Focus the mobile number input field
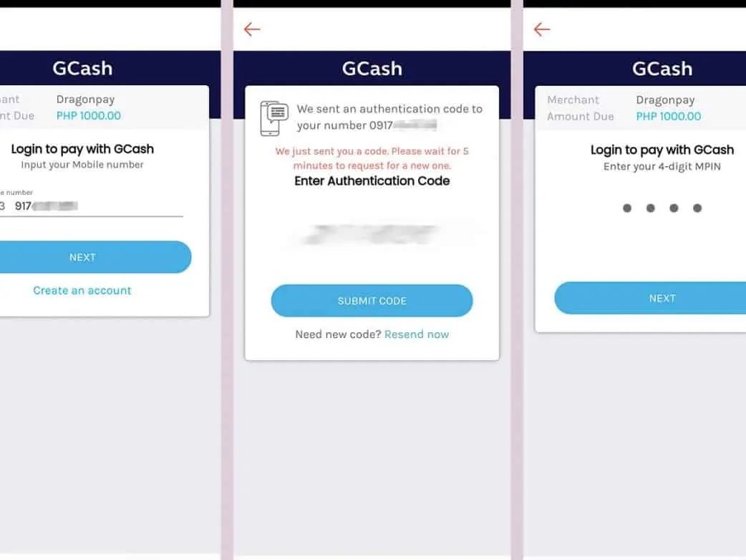The height and width of the screenshot is (560, 746). click(x=93, y=206)
